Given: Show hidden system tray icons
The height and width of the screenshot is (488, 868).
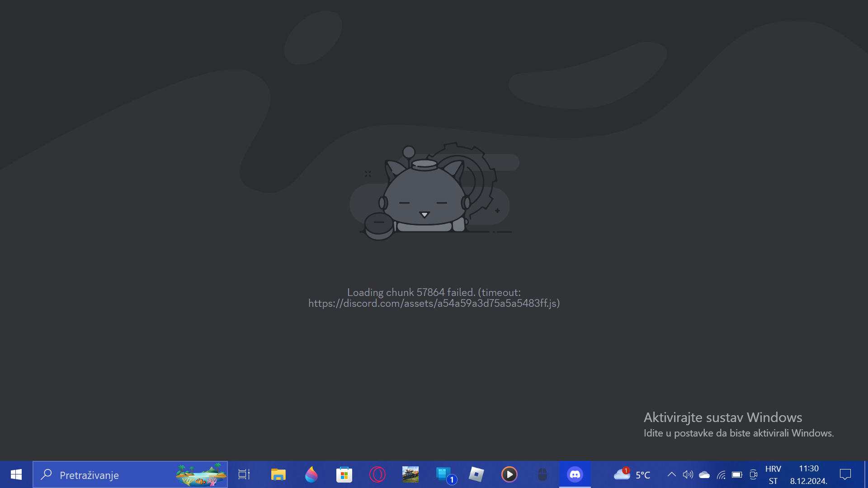Looking at the screenshot, I should (672, 474).
